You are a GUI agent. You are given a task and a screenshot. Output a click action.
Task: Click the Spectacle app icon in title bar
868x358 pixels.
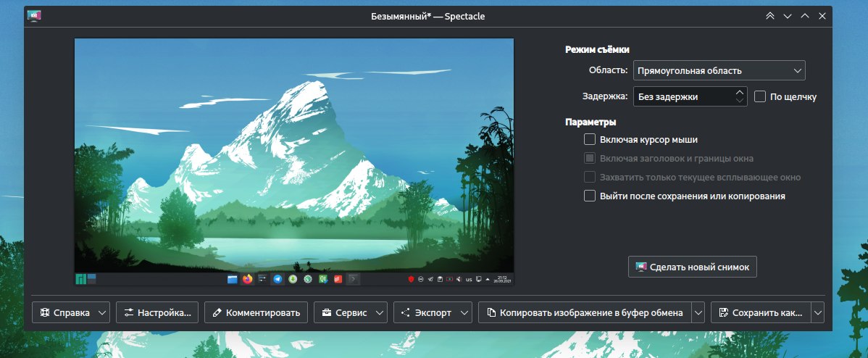coord(34,16)
